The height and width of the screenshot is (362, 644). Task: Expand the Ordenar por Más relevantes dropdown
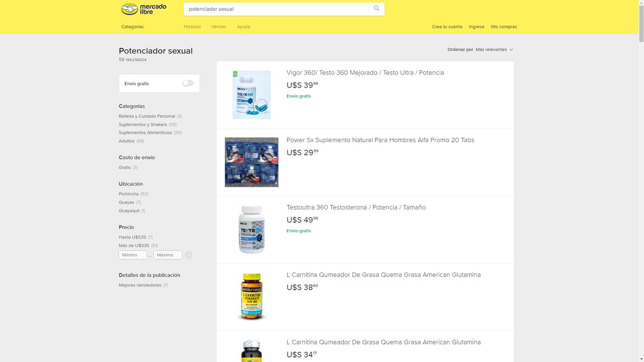click(x=494, y=50)
